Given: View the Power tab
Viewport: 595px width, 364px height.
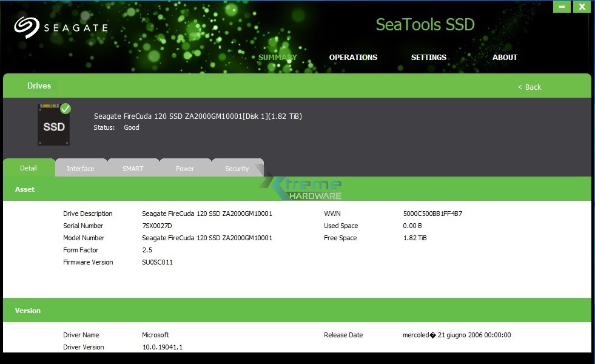Looking at the screenshot, I should tap(185, 168).
